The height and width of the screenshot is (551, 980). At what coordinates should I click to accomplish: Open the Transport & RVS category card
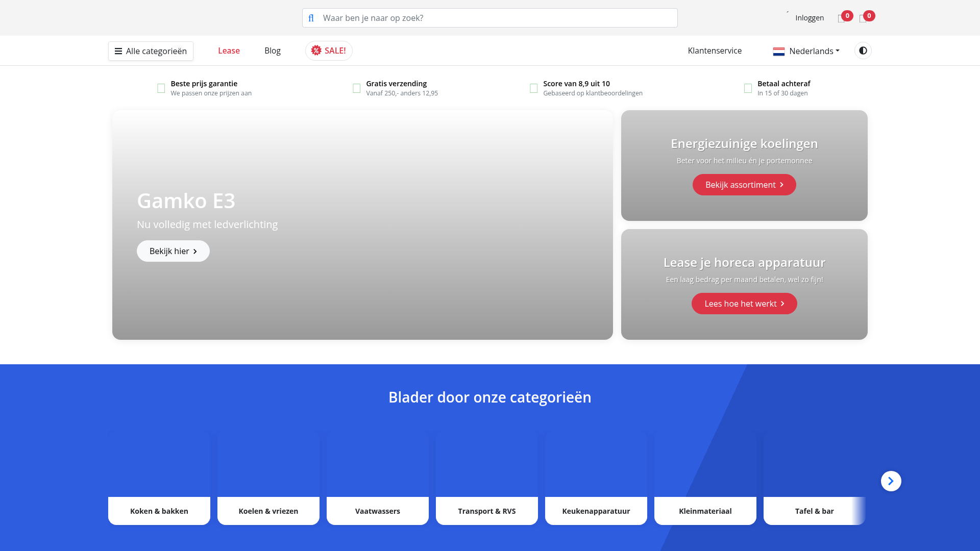[487, 479]
